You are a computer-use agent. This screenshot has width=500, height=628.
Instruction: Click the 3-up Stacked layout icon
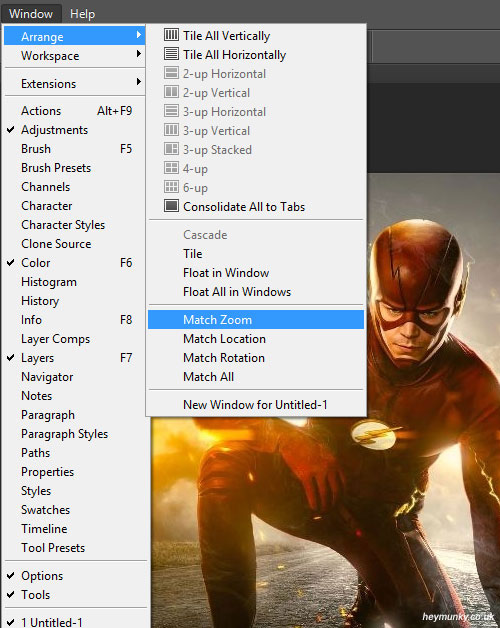coord(171,149)
